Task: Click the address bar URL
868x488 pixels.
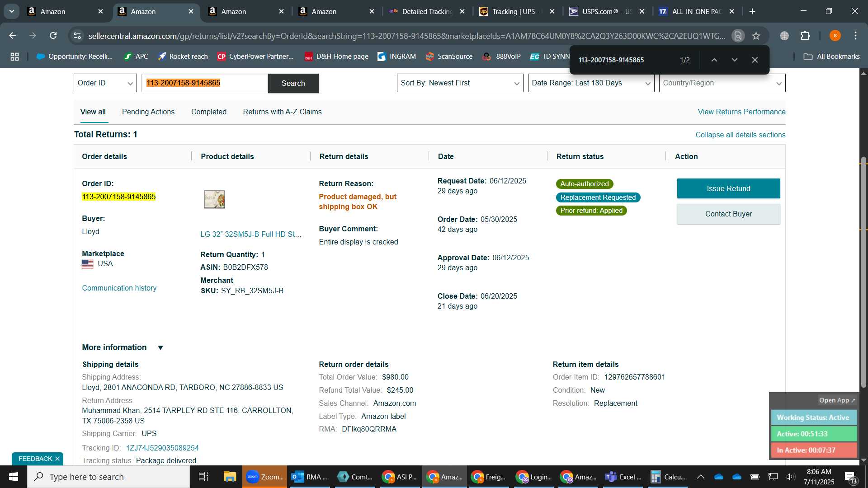Action: (407, 36)
